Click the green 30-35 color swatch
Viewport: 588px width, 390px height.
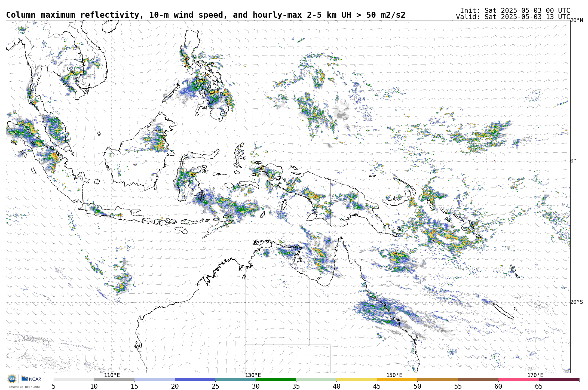276,379
